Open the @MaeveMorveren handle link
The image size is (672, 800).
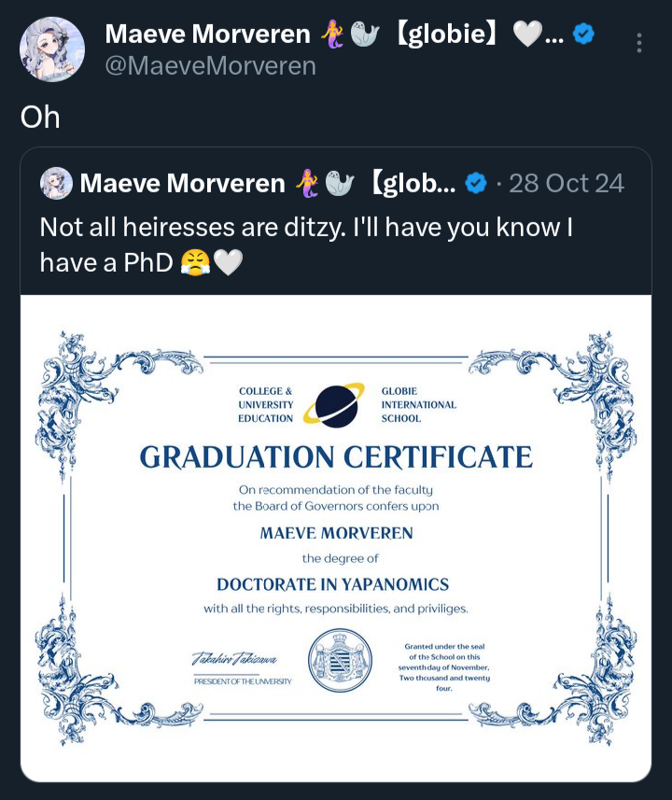pyautogui.click(x=210, y=66)
